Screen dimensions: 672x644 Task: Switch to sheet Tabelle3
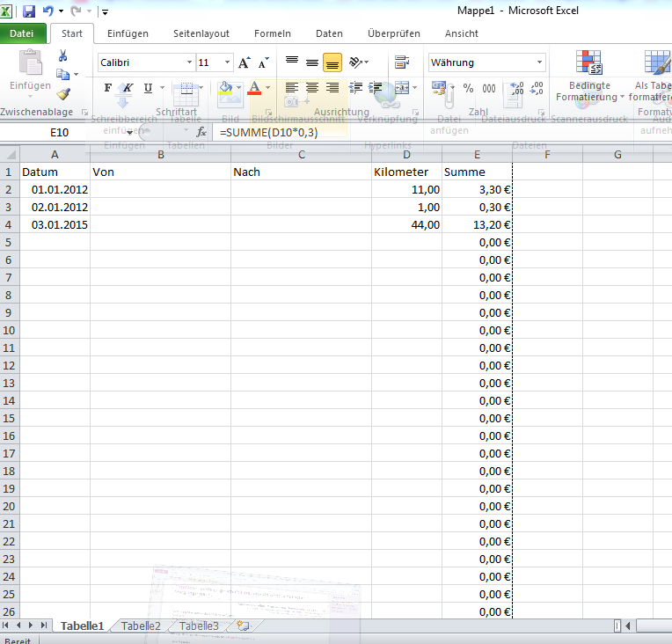tap(199, 626)
